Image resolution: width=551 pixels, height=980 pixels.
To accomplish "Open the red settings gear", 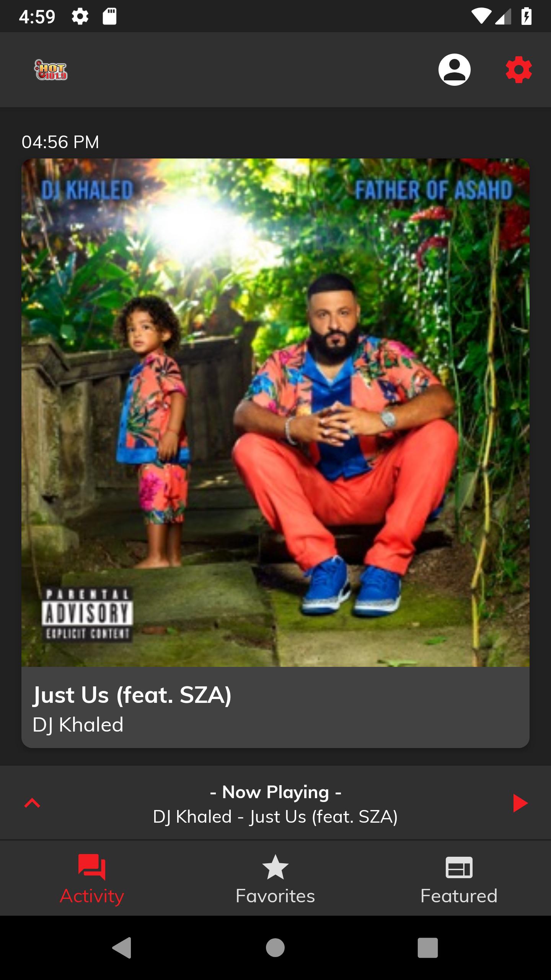I will tap(518, 70).
